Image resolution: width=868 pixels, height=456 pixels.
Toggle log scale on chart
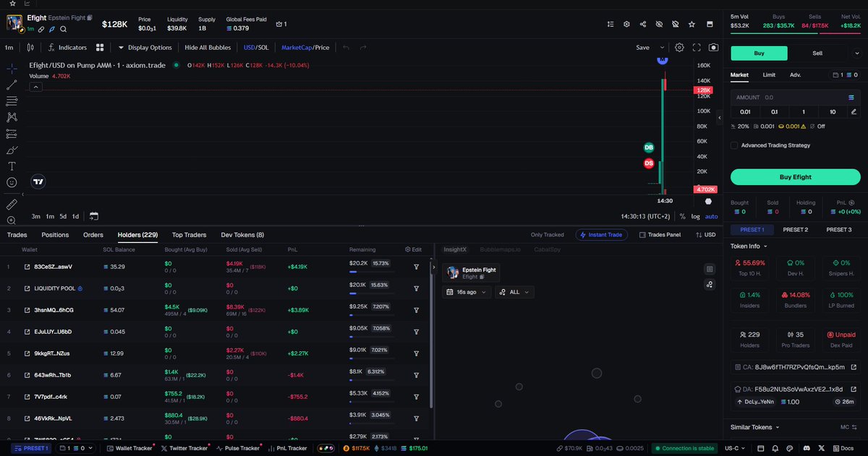[695, 216]
